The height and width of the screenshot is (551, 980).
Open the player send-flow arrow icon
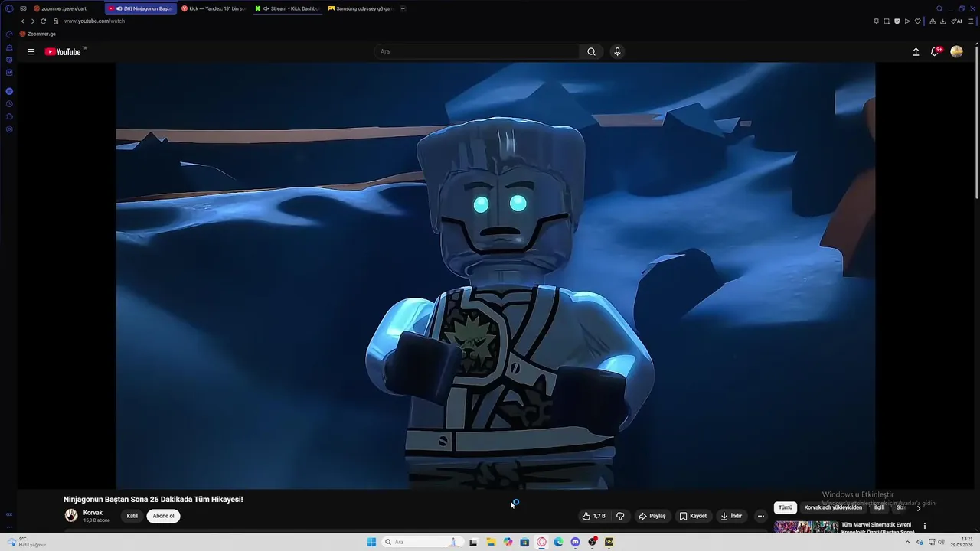907,21
